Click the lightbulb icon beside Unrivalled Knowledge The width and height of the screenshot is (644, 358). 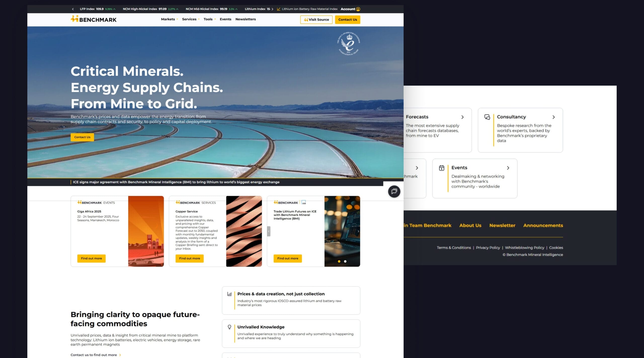tap(229, 327)
